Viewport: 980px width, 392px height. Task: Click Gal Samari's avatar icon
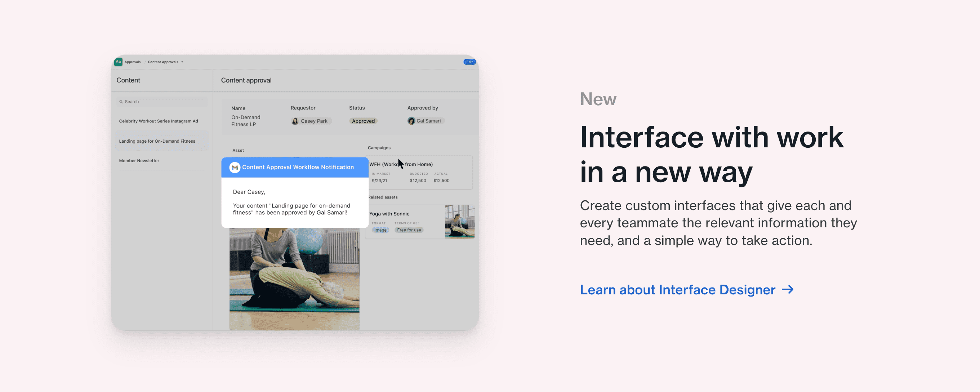coord(411,121)
